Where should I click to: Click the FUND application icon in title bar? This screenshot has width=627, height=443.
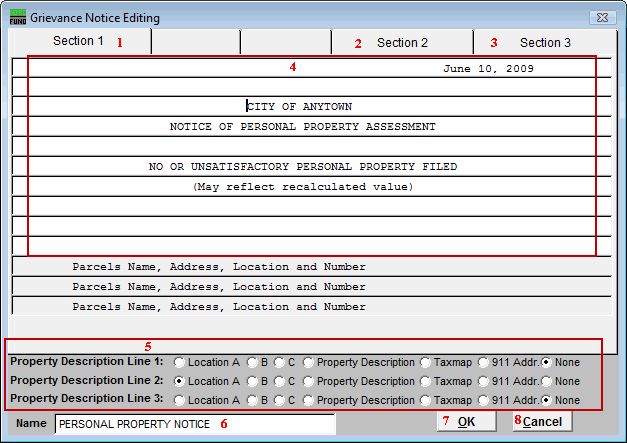pyautogui.click(x=18, y=18)
